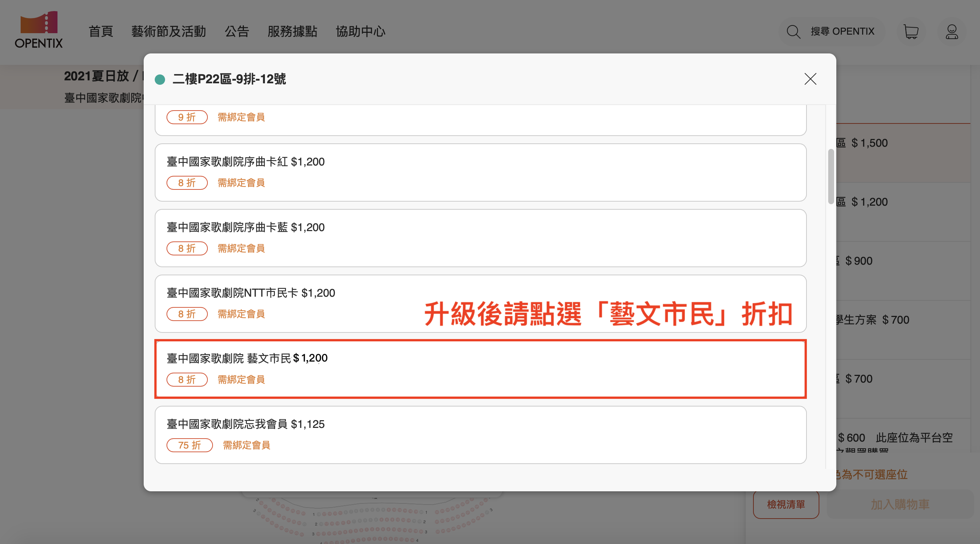Open the user account icon

[952, 32]
